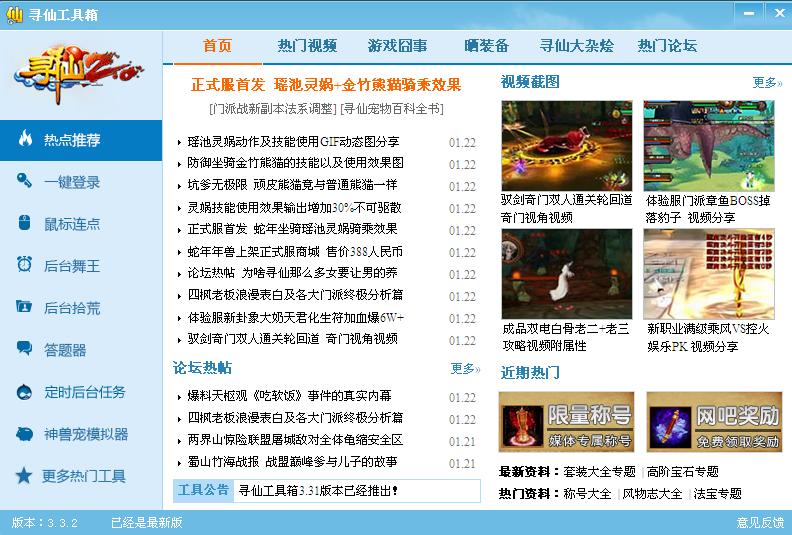Open video thumbnail 新职业满级乘风VS控火
Viewport: 792px width, 535px height.
coord(709,274)
